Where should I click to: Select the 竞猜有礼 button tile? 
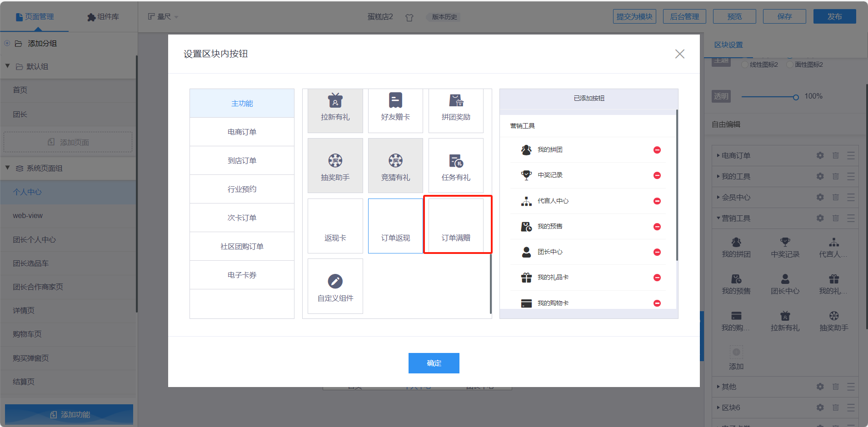pyautogui.click(x=395, y=166)
